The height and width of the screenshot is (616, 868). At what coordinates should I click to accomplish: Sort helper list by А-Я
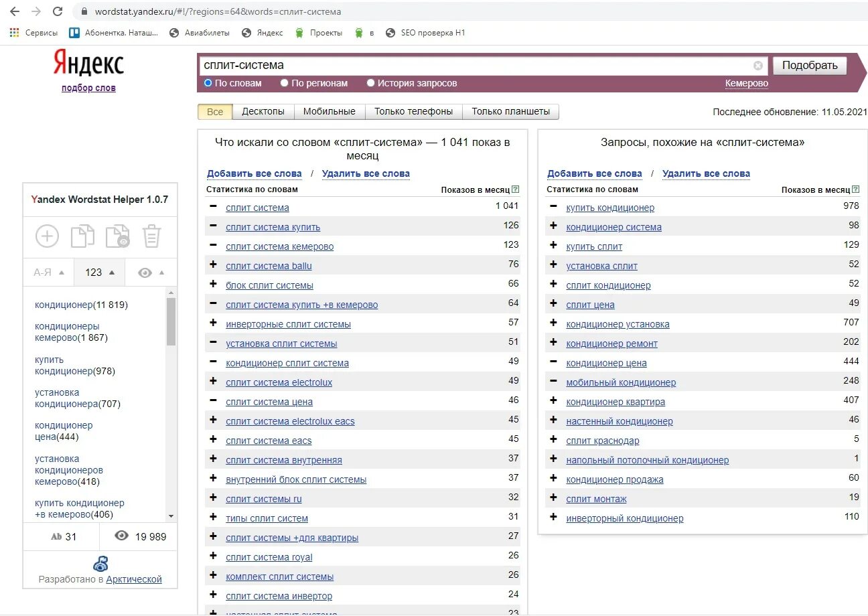click(49, 272)
